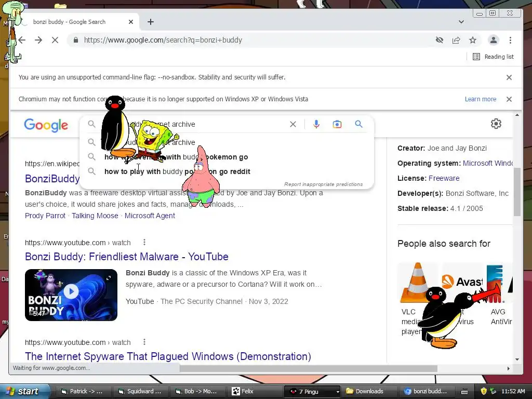The width and height of the screenshot is (532, 399).
Task: Open a new tab with the plus button
Action: coord(151,22)
